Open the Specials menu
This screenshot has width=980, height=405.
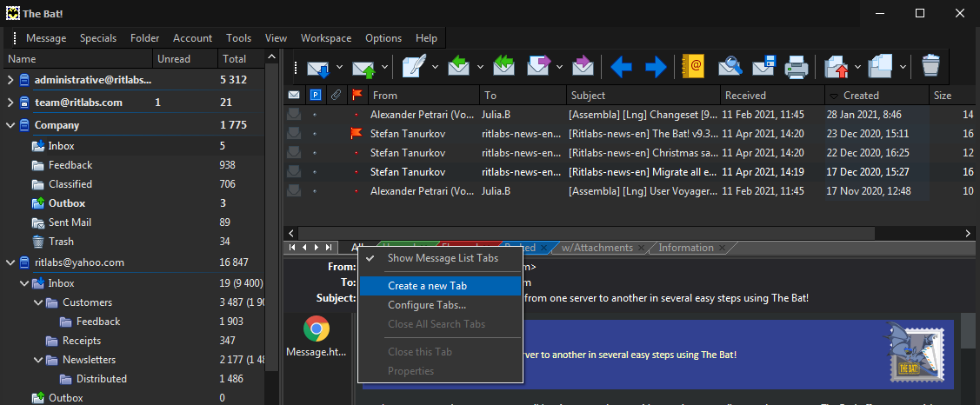98,38
